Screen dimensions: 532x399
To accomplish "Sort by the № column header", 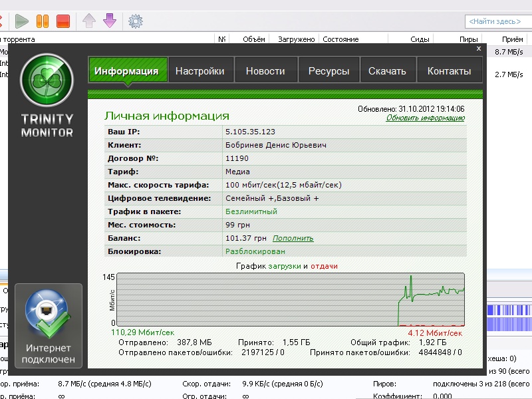I will (x=221, y=39).
